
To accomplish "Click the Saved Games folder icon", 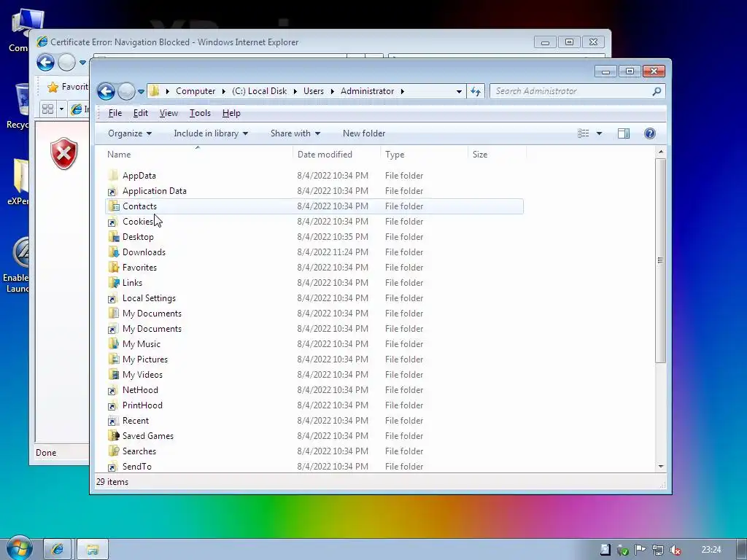I will click(x=113, y=436).
